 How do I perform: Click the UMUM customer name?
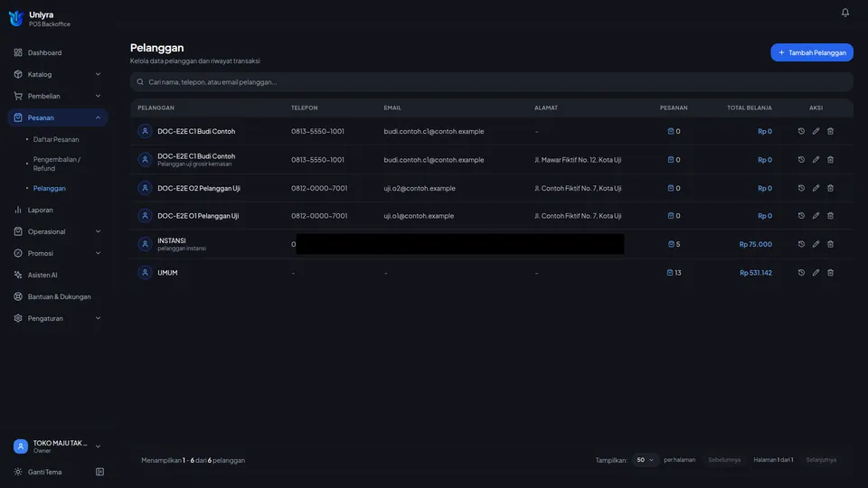click(x=167, y=273)
